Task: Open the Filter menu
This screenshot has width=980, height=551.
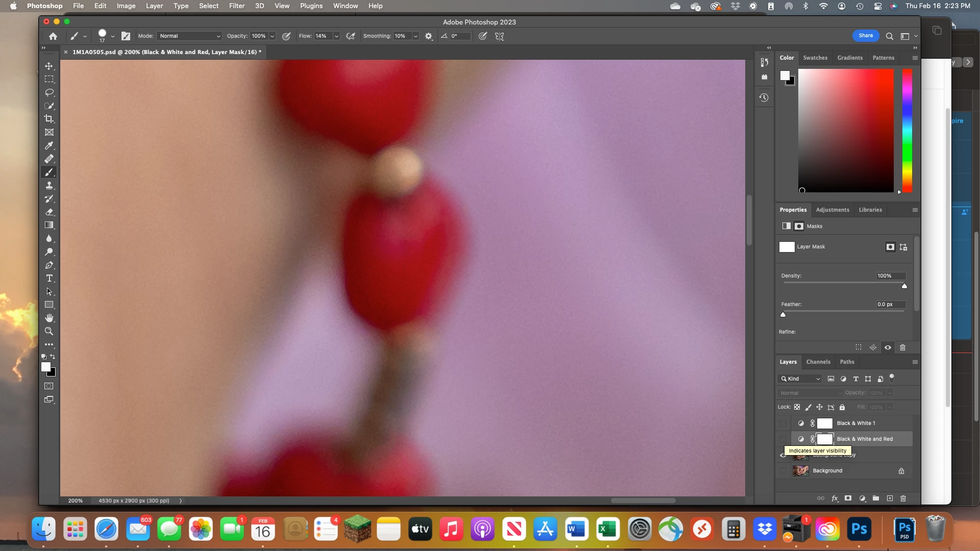Action: click(x=236, y=6)
